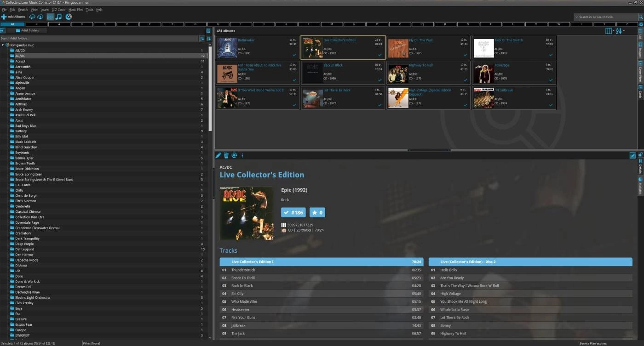
Task: Click the star rating 0 badge
Action: click(317, 212)
